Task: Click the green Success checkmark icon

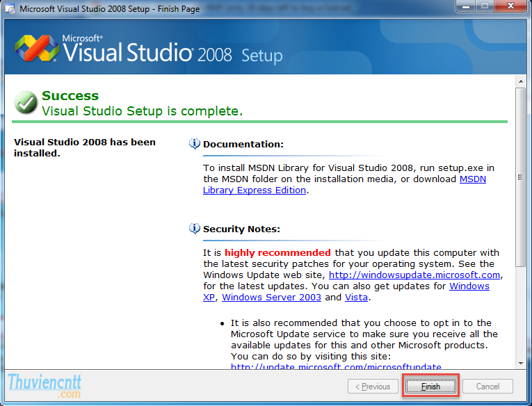Action: coord(26,102)
